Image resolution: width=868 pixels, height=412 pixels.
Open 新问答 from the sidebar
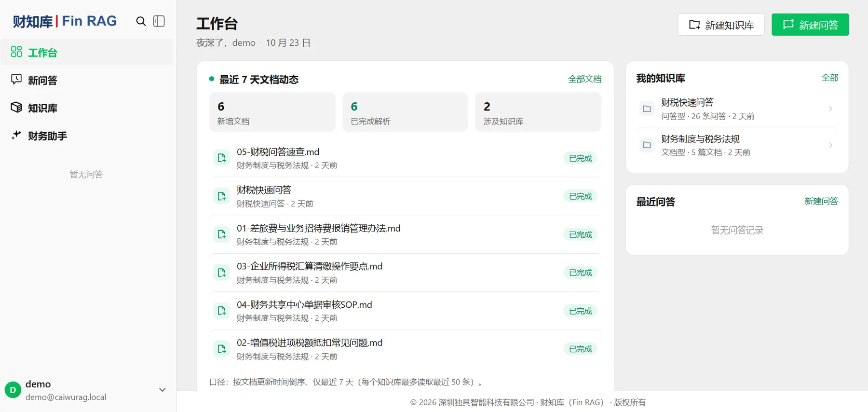(x=86, y=80)
